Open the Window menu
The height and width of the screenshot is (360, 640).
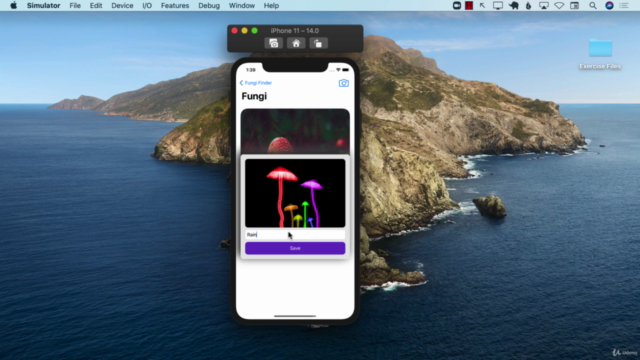[x=242, y=6]
